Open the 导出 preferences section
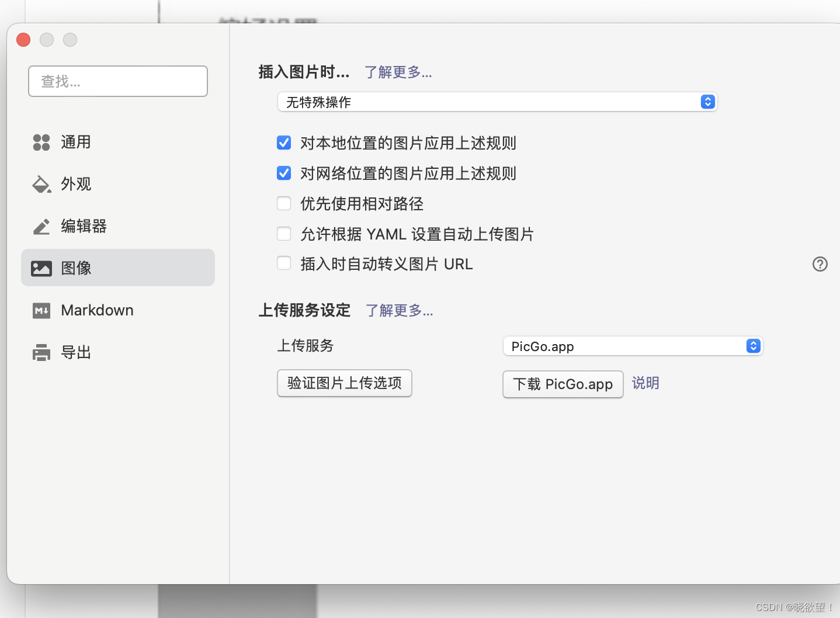 point(118,352)
